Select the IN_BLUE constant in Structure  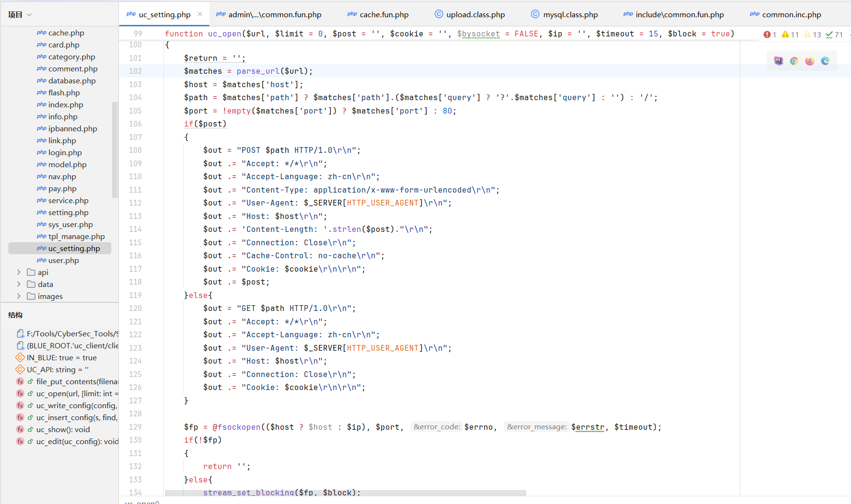coord(61,357)
